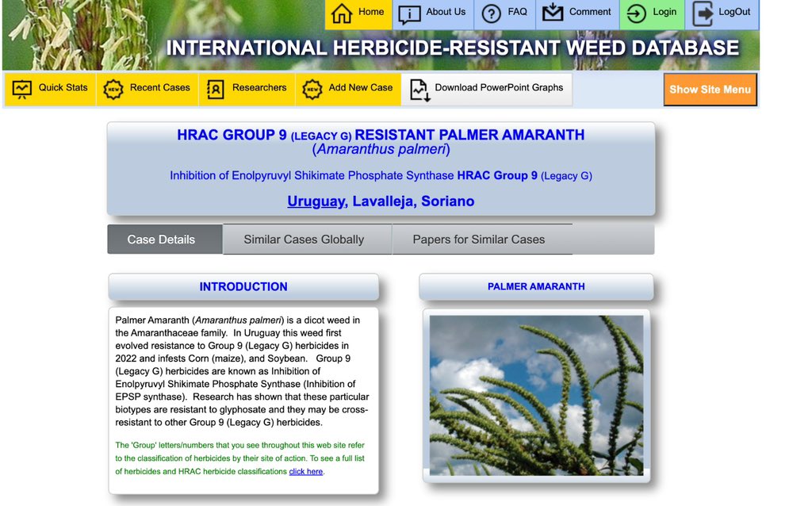The width and height of the screenshot is (812, 506).
Task: Click the Comment inbox icon
Action: point(553,13)
